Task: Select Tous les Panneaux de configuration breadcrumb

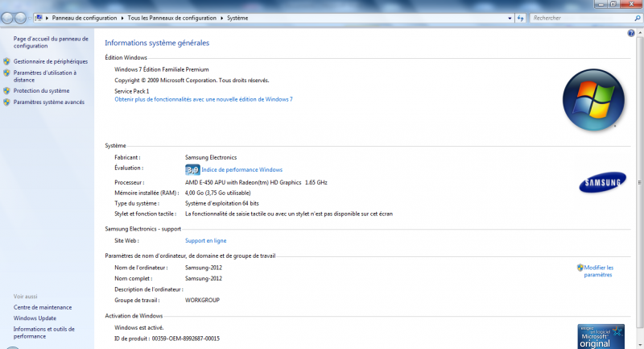Action: point(171,18)
